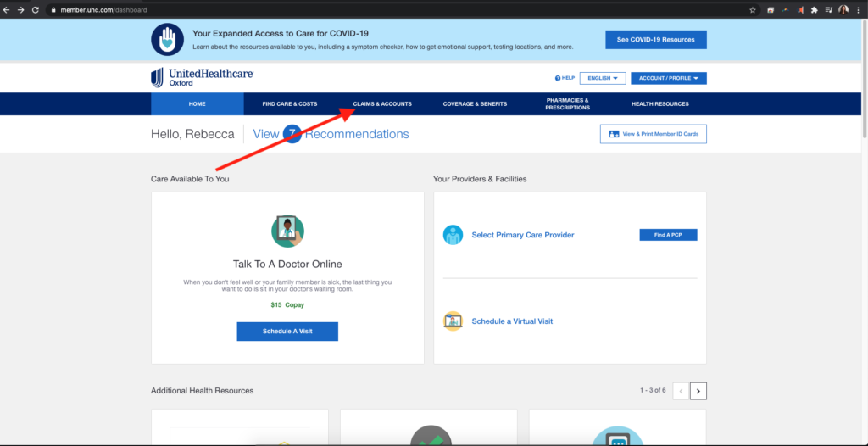Image resolution: width=868 pixels, height=446 pixels.
Task: Click the Help question mark icon
Action: tap(558, 78)
